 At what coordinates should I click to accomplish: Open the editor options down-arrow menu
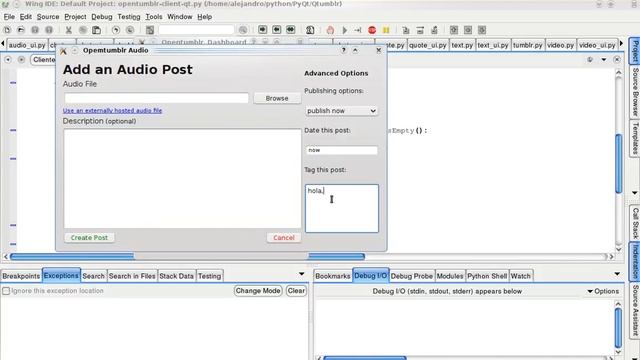click(x=604, y=60)
